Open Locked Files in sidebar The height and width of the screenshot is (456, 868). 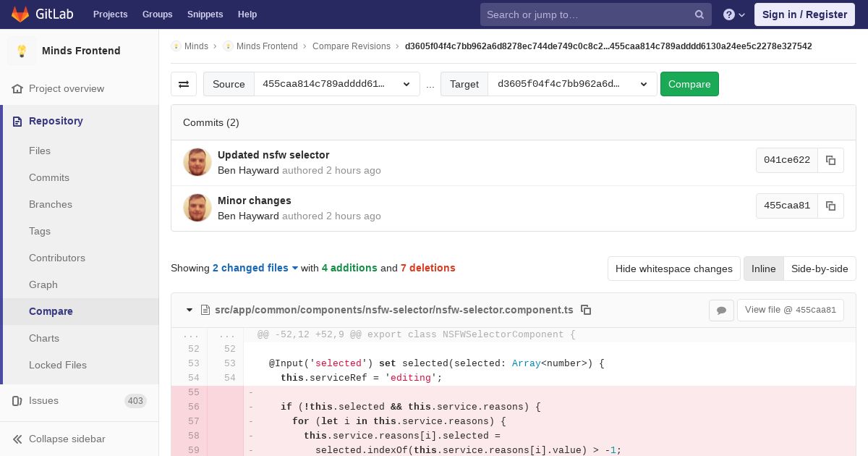(58, 365)
